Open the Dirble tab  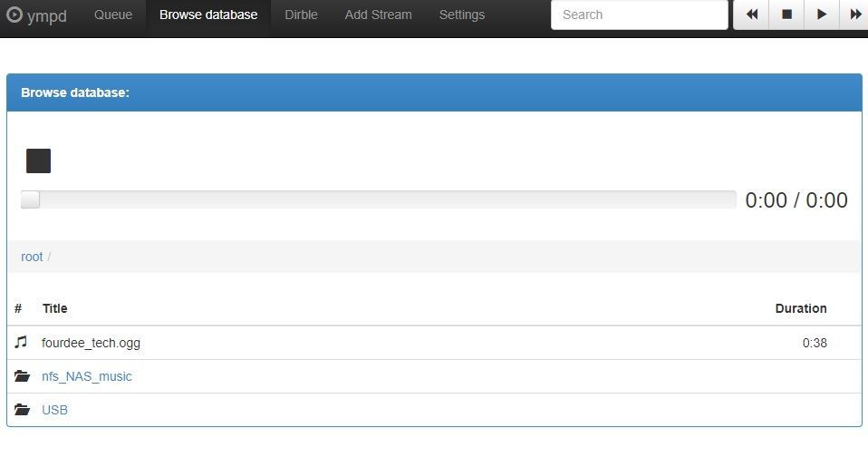tap(301, 15)
